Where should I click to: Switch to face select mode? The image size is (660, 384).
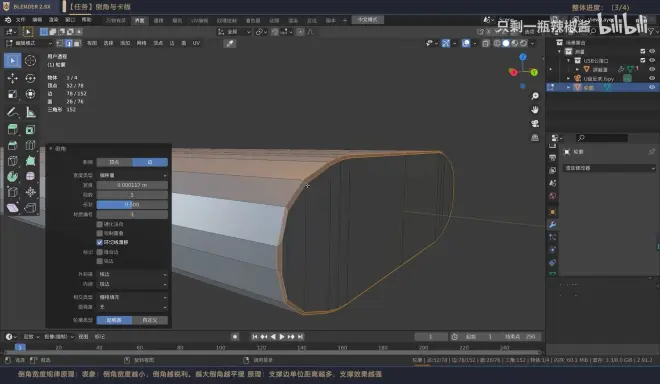click(x=76, y=43)
